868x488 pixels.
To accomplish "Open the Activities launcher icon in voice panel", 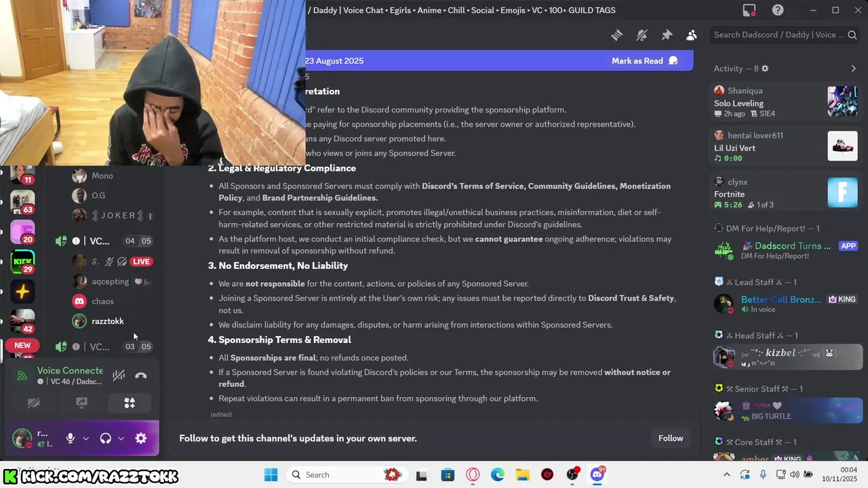I will tap(130, 403).
